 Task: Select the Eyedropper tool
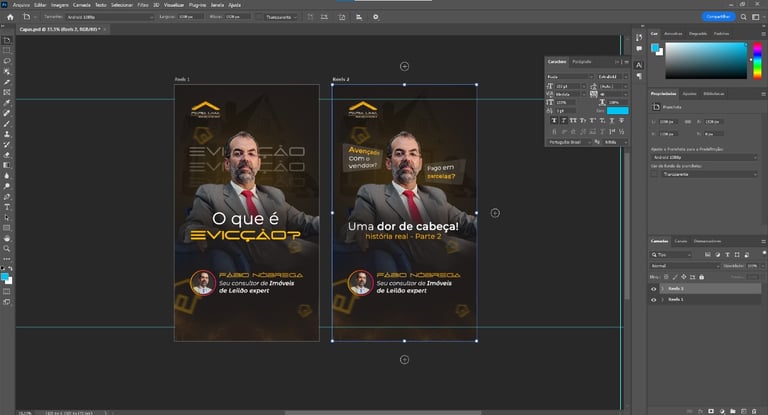7,102
